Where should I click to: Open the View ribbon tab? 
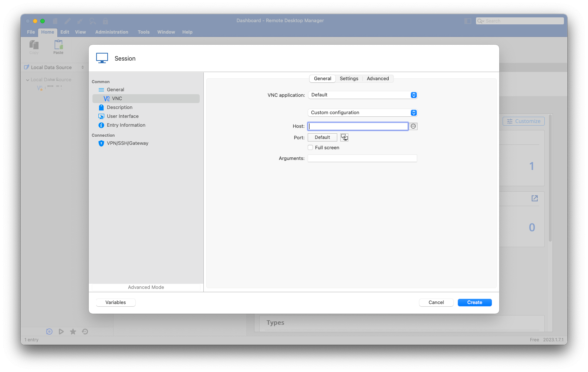coord(81,32)
